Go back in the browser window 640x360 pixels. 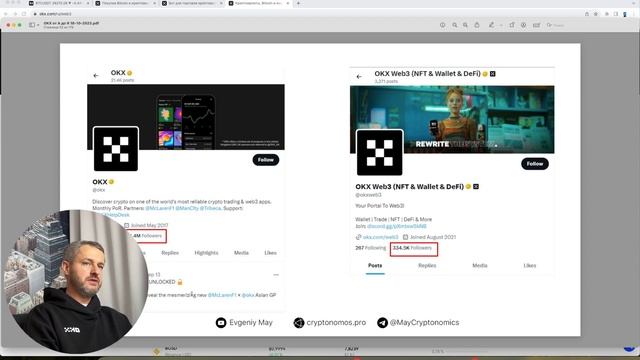6,14
